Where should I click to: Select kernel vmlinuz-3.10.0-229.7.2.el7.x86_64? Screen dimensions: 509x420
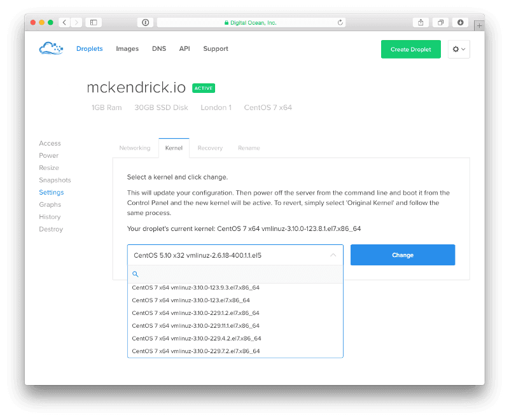pos(196,351)
